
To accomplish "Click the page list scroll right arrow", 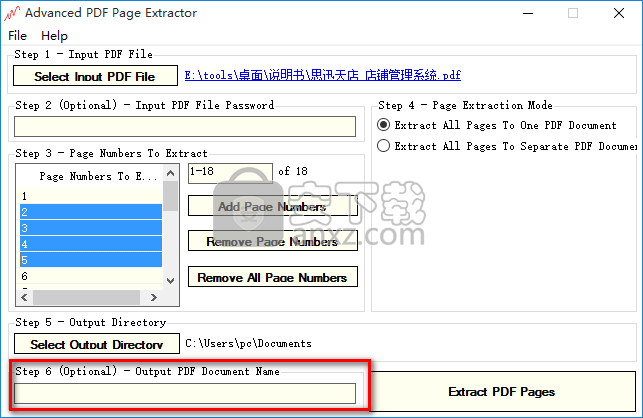I will 154,297.
